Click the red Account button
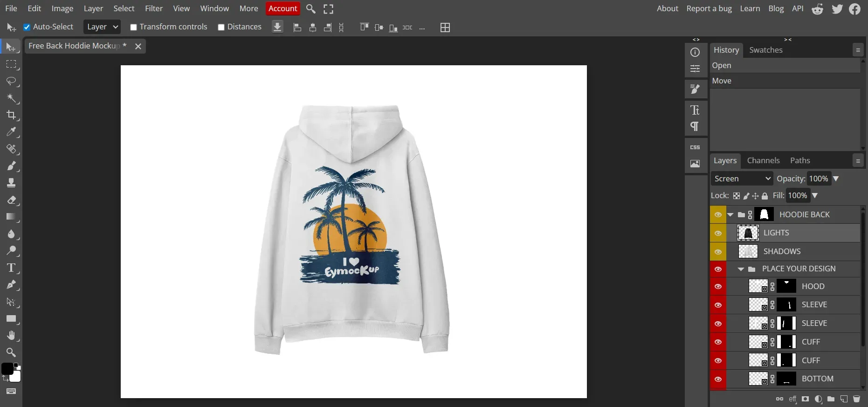 point(283,8)
